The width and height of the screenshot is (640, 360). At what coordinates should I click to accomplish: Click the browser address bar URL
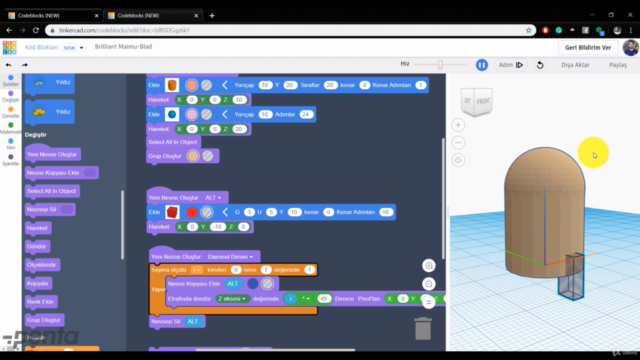click(124, 30)
